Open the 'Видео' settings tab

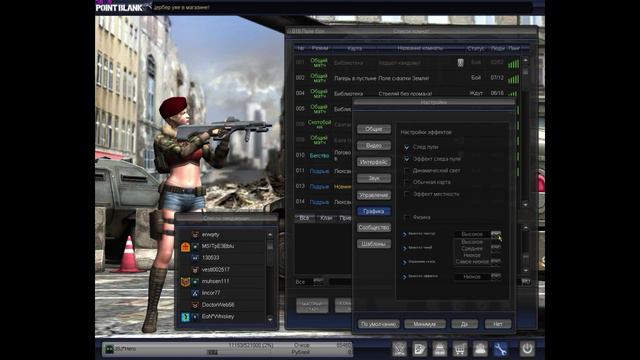[x=373, y=145]
